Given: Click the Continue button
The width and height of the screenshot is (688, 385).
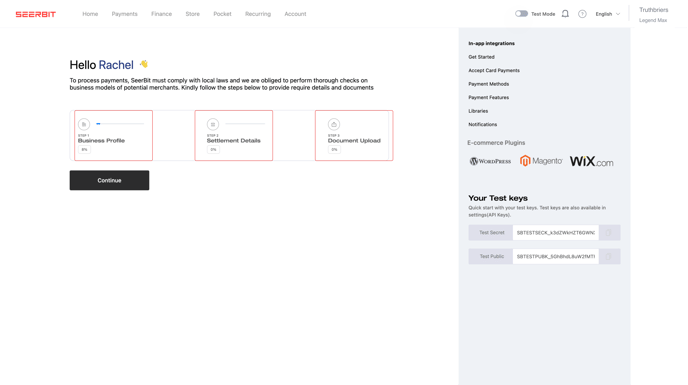Looking at the screenshot, I should (109, 180).
